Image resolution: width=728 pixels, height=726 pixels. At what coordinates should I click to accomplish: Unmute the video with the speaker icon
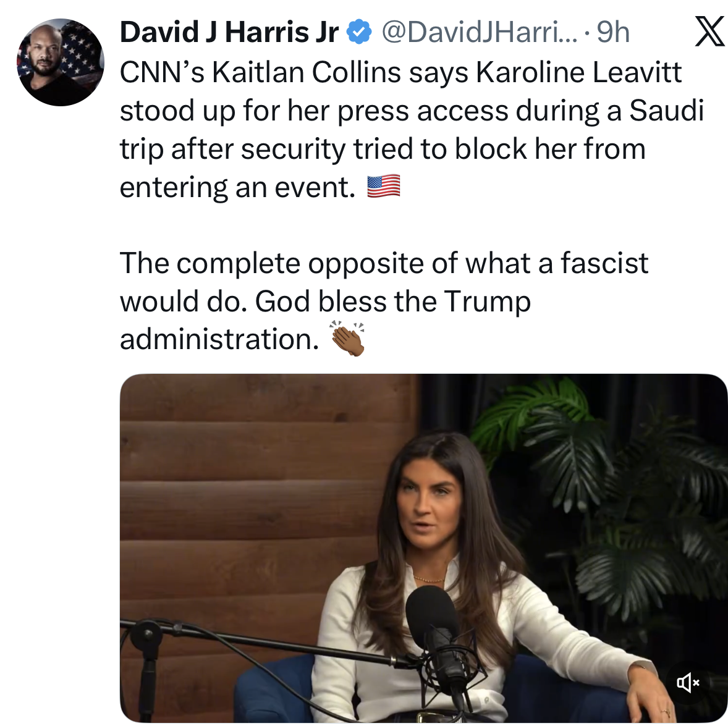pyautogui.click(x=688, y=682)
